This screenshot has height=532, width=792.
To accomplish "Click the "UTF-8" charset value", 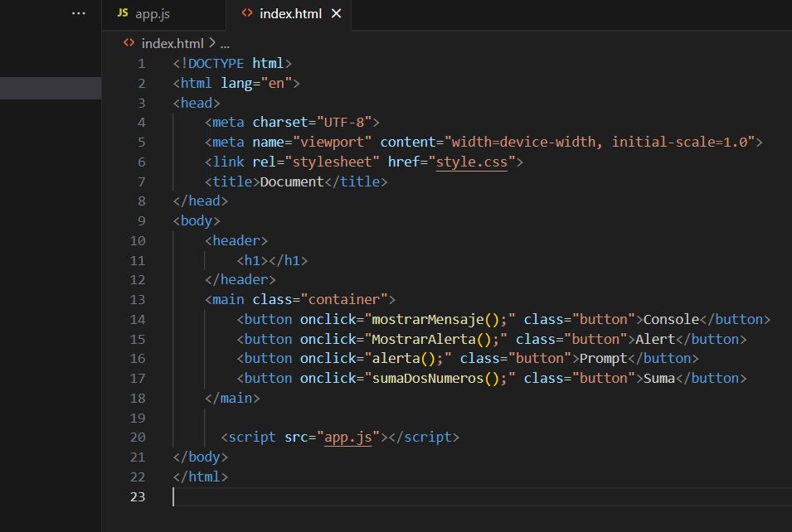I will coord(344,123).
